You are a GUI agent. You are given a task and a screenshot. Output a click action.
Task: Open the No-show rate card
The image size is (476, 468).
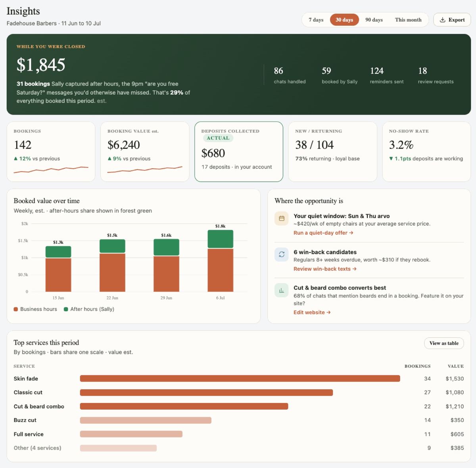[x=426, y=152]
